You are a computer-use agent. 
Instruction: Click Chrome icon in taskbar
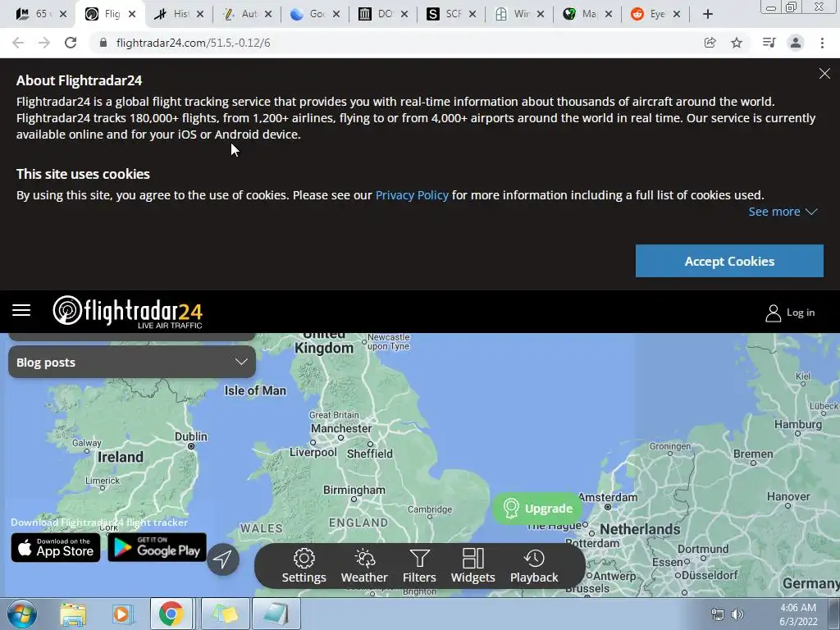171,614
